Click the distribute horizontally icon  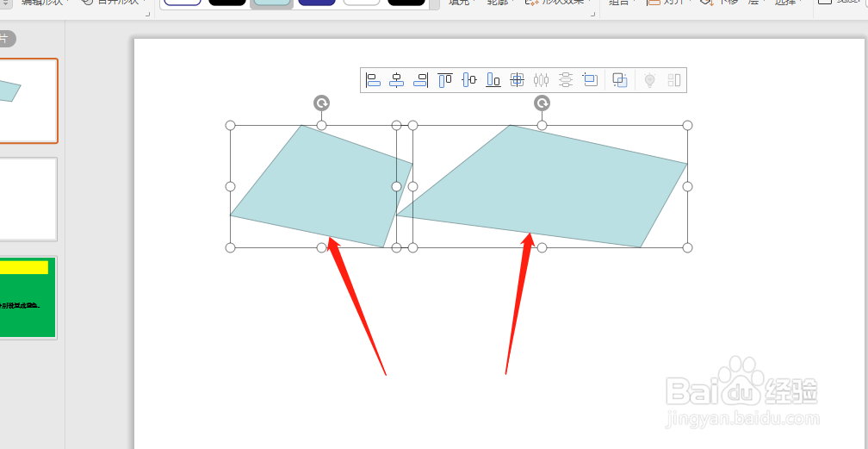pyautogui.click(x=541, y=80)
